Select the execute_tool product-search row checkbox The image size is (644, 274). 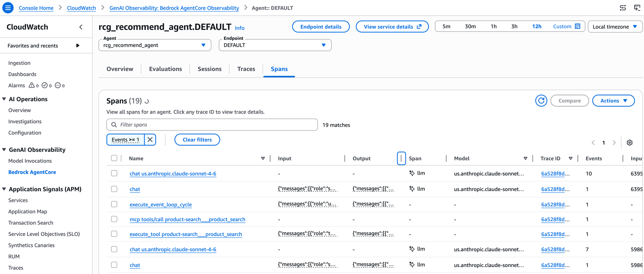[114, 234]
